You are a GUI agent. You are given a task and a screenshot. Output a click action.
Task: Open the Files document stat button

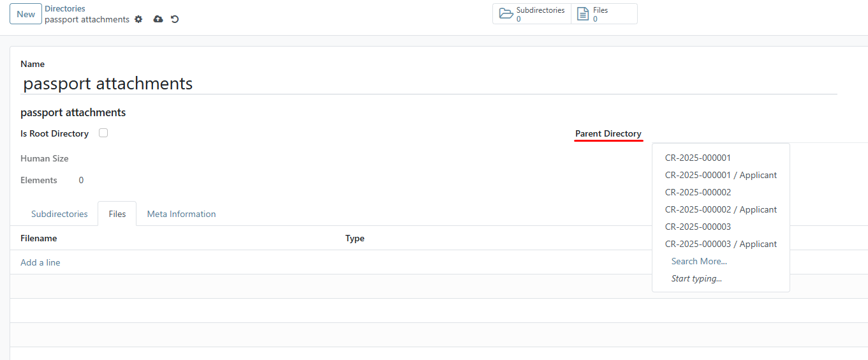tap(604, 14)
